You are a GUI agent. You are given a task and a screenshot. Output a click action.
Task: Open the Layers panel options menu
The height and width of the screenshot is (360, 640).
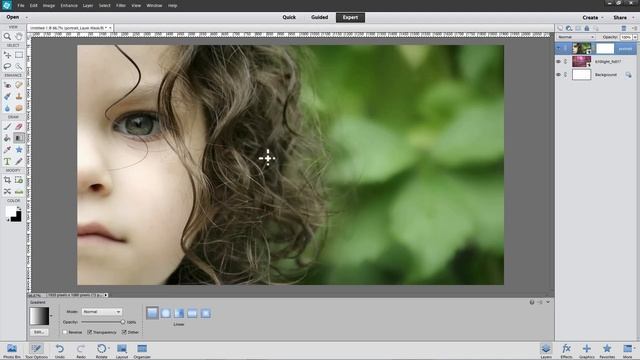[x=635, y=28]
